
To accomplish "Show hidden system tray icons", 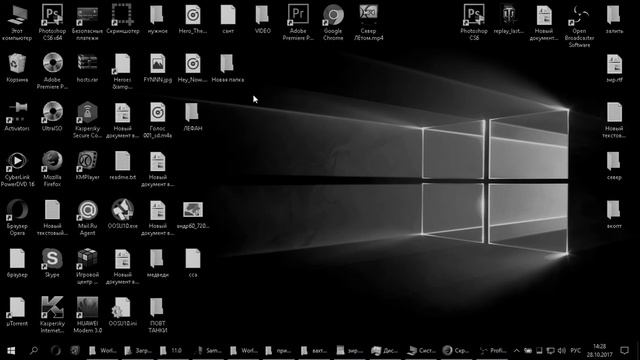I will (516, 351).
